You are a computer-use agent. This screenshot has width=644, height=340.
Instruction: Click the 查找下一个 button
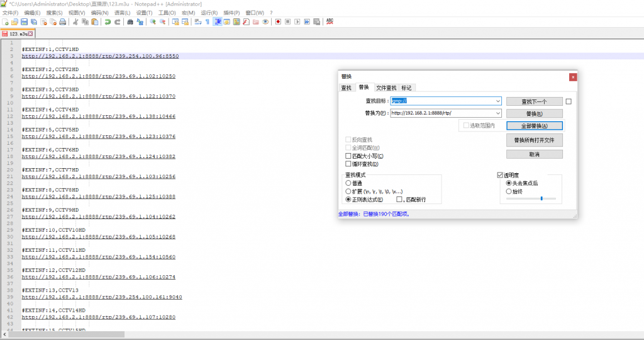coord(535,101)
